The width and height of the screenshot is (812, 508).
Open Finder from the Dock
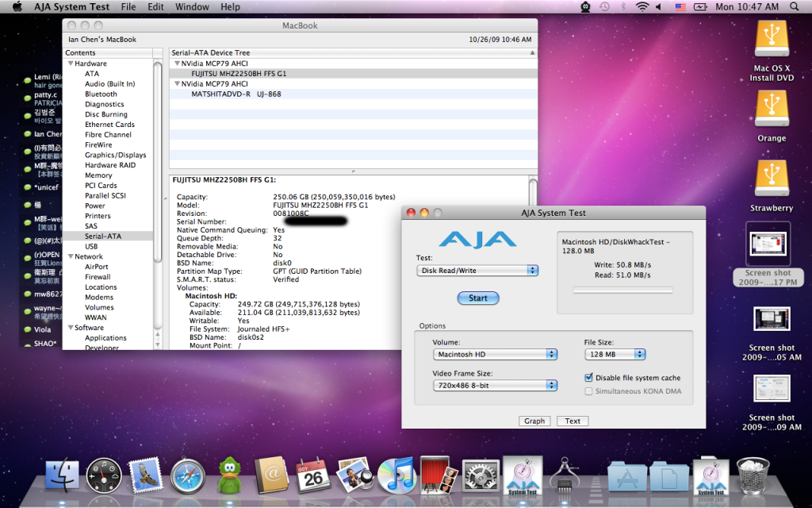pyautogui.click(x=62, y=475)
